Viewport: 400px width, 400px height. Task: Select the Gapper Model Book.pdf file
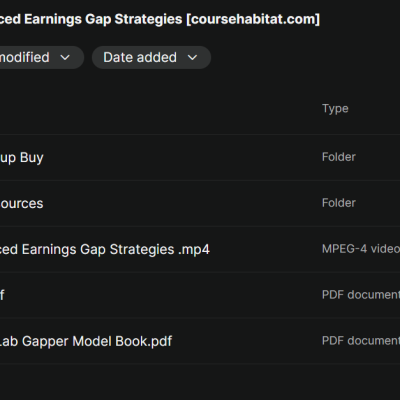(86, 341)
